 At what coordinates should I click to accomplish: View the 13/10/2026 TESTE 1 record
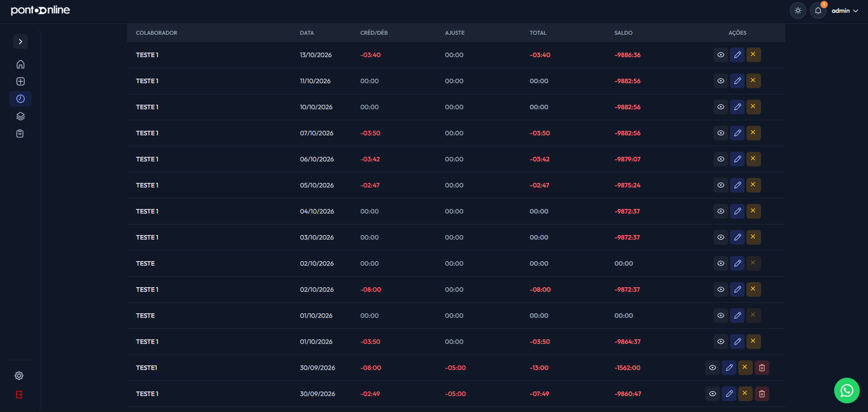tap(721, 55)
